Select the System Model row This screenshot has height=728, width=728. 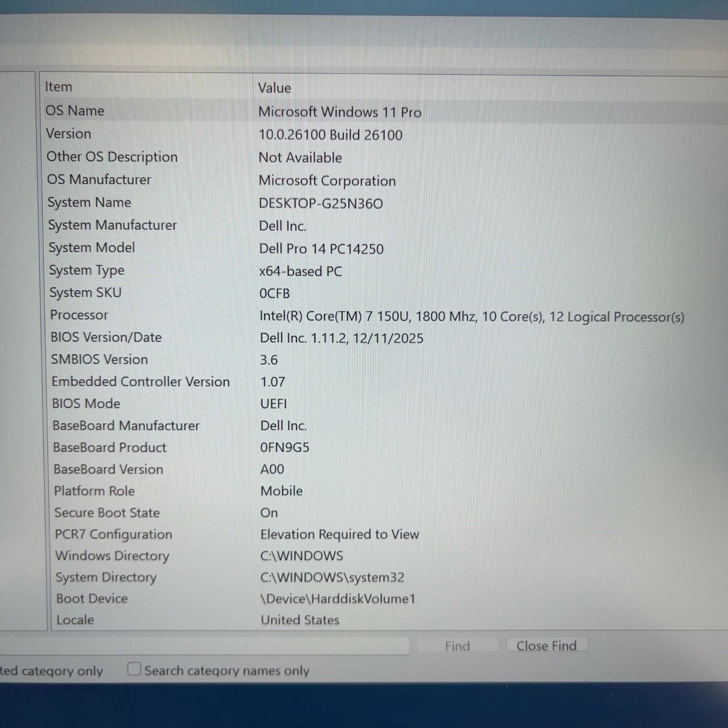92,248
